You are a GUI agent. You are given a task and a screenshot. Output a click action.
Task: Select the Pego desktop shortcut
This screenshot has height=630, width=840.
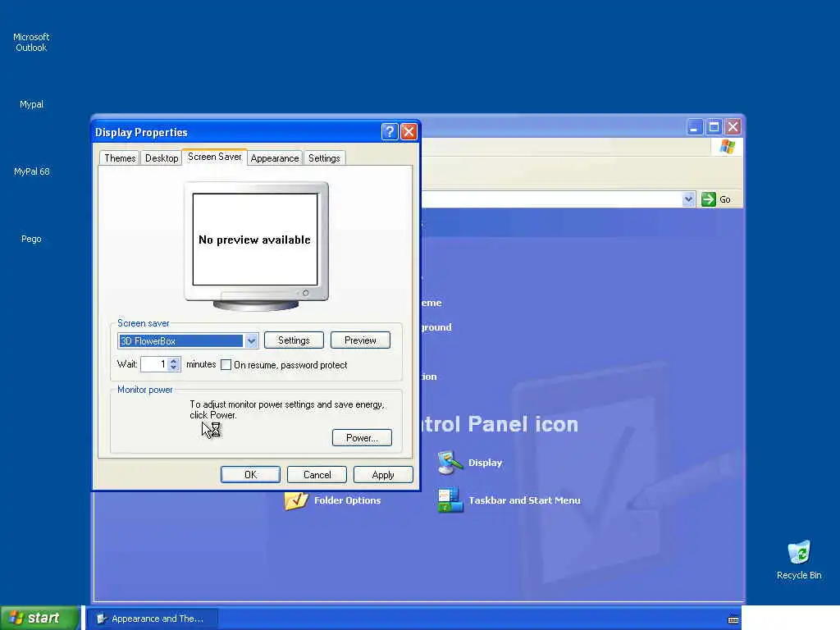(31, 239)
